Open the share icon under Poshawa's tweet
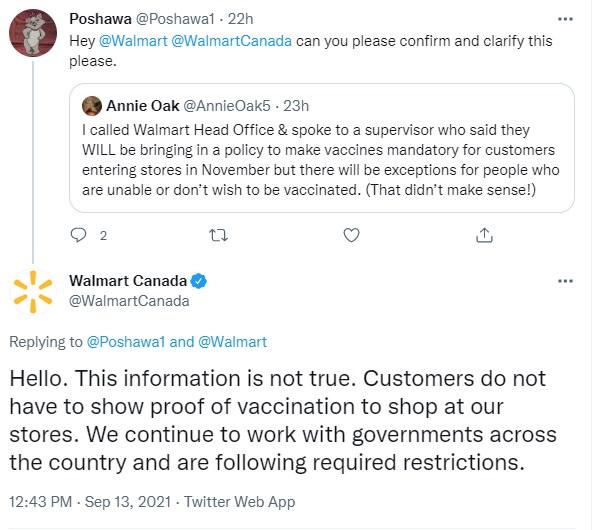The image size is (593, 530). pos(484,235)
